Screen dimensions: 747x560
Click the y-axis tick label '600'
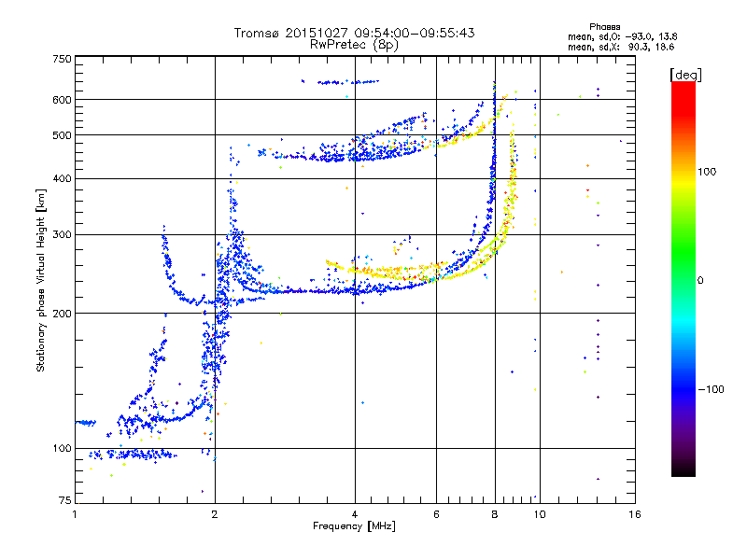pyautogui.click(x=62, y=100)
